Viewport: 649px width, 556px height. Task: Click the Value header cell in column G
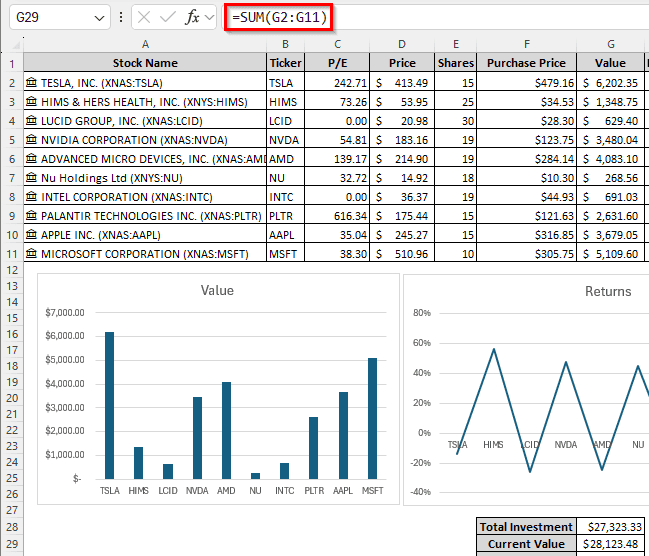tap(611, 63)
